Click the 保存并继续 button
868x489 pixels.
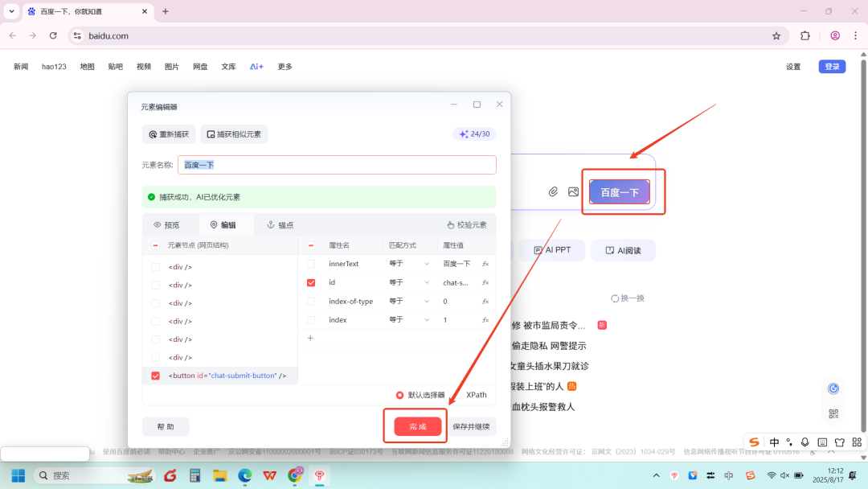pyautogui.click(x=471, y=426)
